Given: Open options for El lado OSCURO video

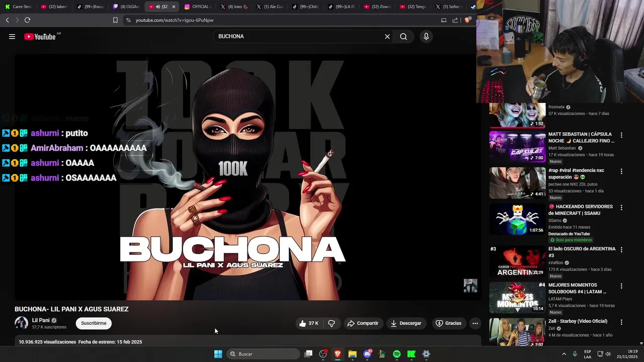Looking at the screenshot, I should point(621,250).
